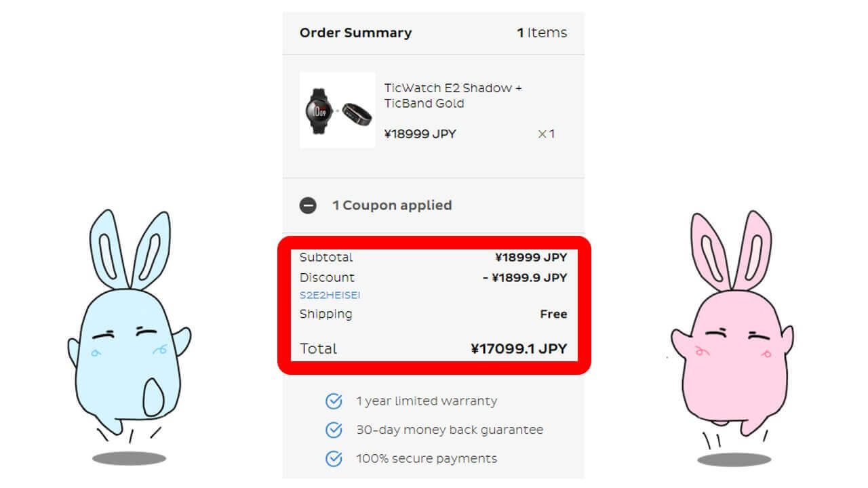Click the 30-day money back guarantee text
868x488 pixels.
point(449,430)
